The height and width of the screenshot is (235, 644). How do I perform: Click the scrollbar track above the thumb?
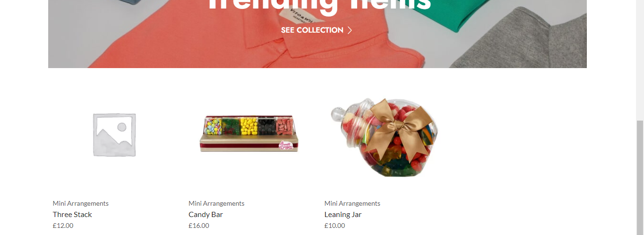(640, 60)
